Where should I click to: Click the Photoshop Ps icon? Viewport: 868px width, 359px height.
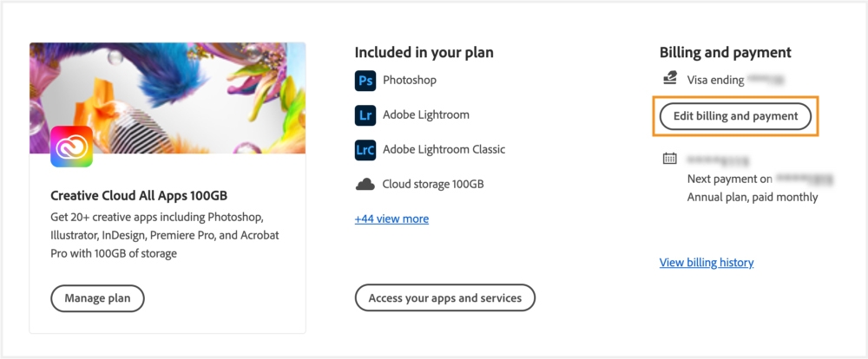(x=365, y=81)
